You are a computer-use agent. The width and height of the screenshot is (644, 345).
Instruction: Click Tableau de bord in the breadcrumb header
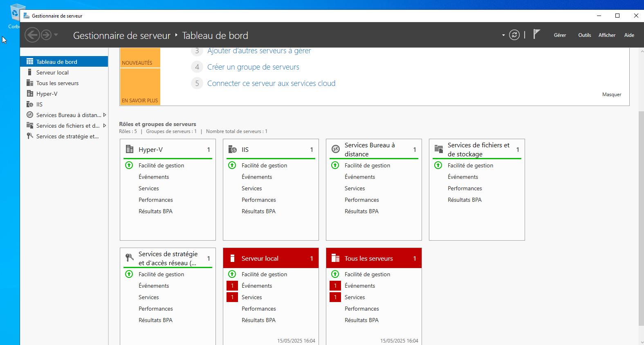(x=215, y=36)
